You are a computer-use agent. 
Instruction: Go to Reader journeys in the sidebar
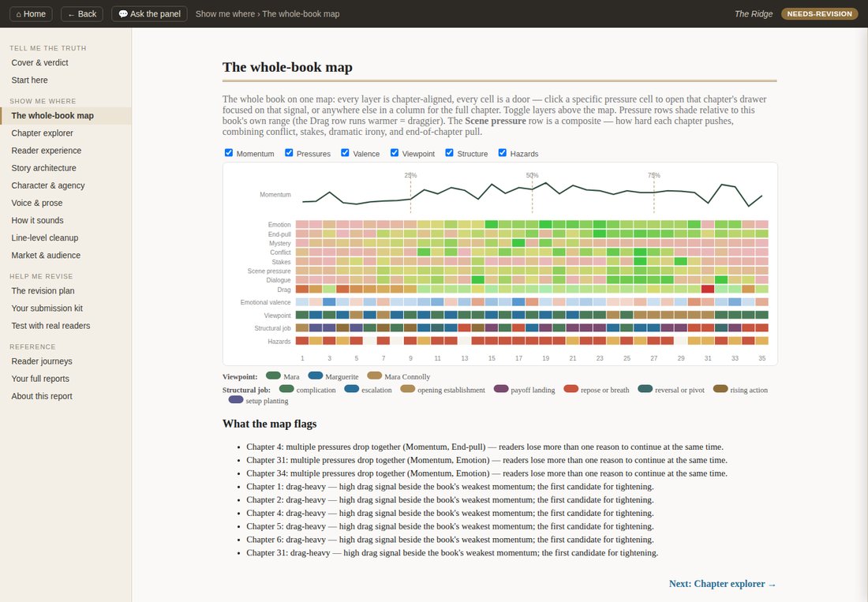[x=42, y=361]
